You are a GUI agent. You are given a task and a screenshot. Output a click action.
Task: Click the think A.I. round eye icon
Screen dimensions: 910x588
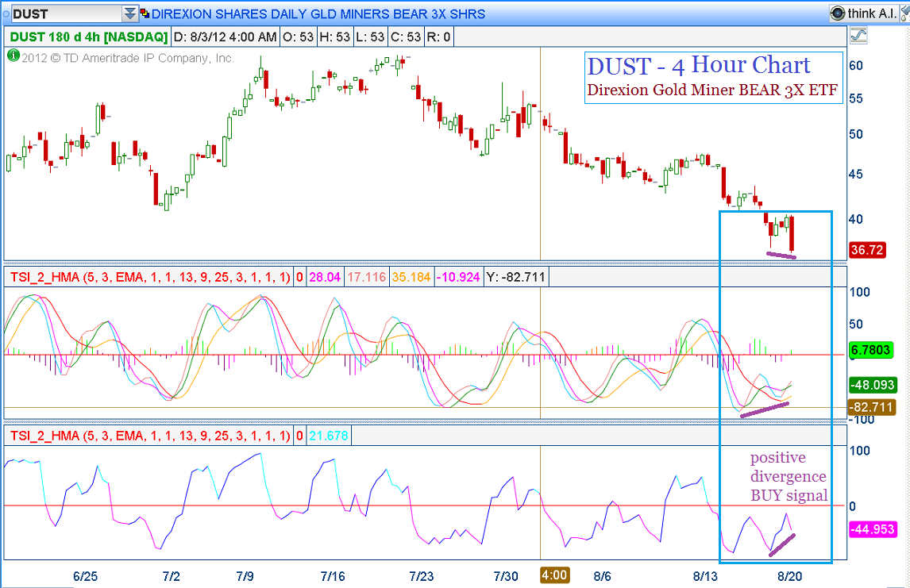tap(838, 13)
